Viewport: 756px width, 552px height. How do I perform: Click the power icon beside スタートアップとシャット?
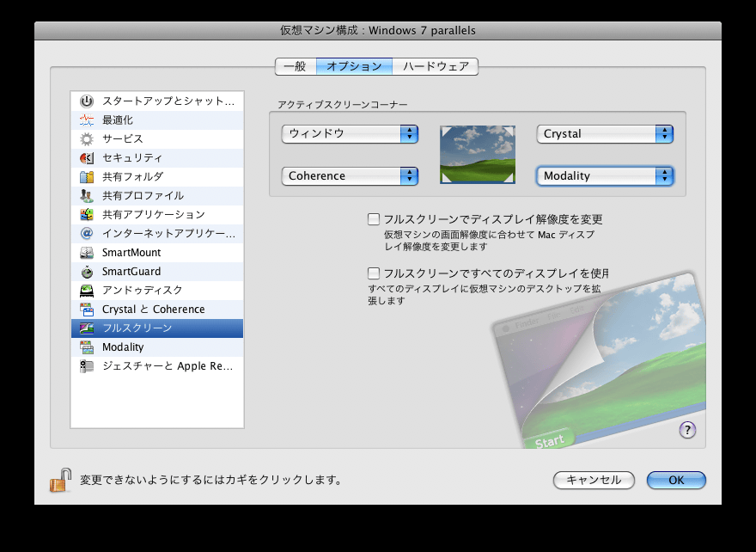click(x=86, y=101)
